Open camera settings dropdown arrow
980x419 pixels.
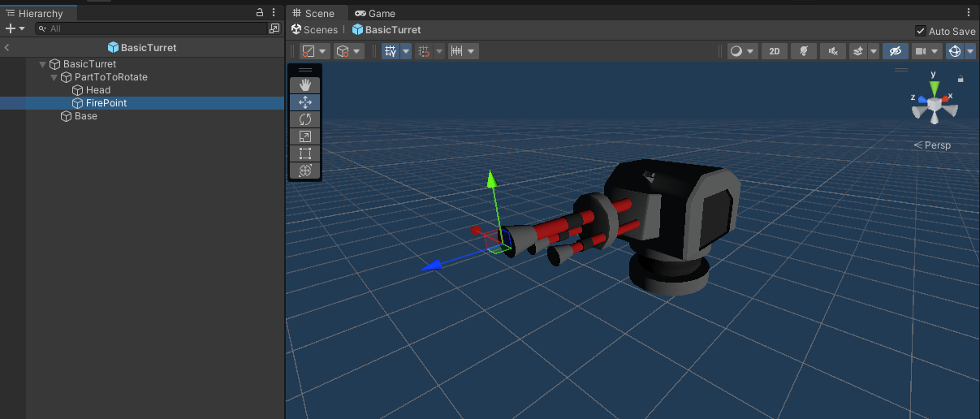pos(936,51)
